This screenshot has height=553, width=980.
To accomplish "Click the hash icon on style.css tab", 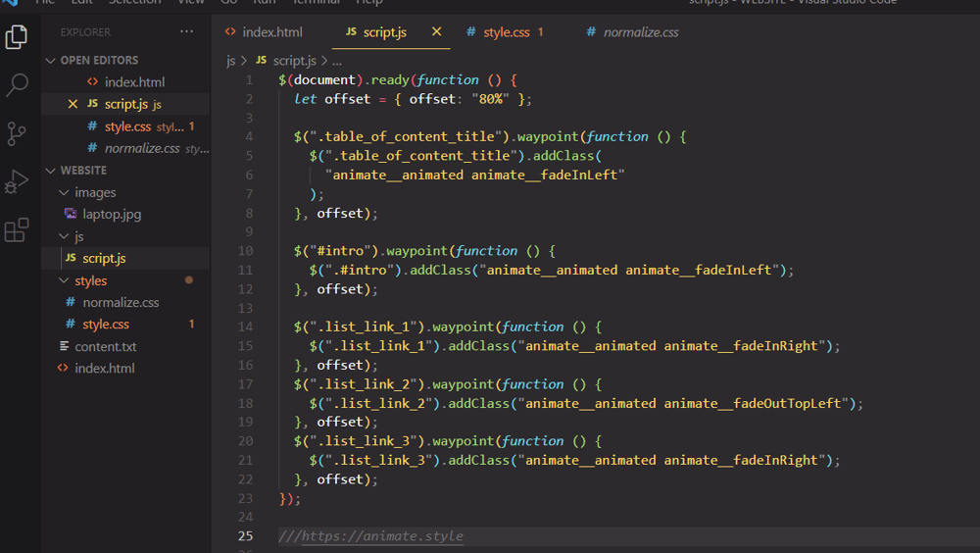I will point(470,31).
